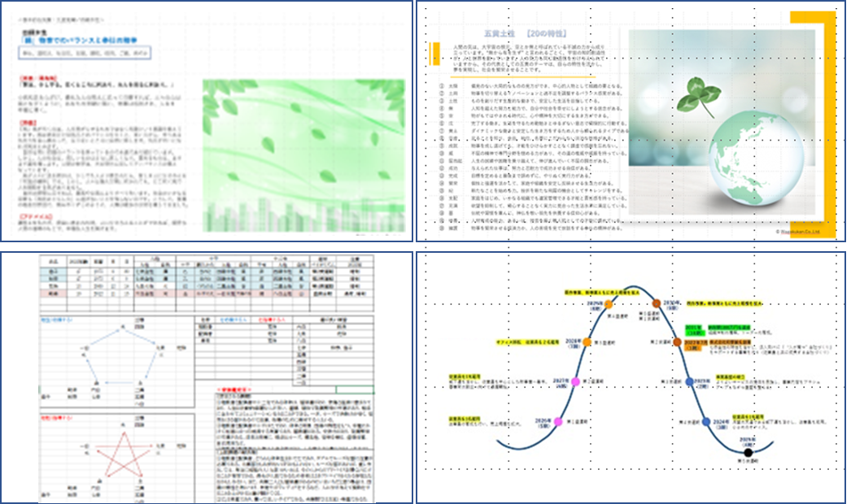Viewport: 851px width, 504px height.
Task: Click the blue underlined heading in the top-left page
Action: point(79,40)
